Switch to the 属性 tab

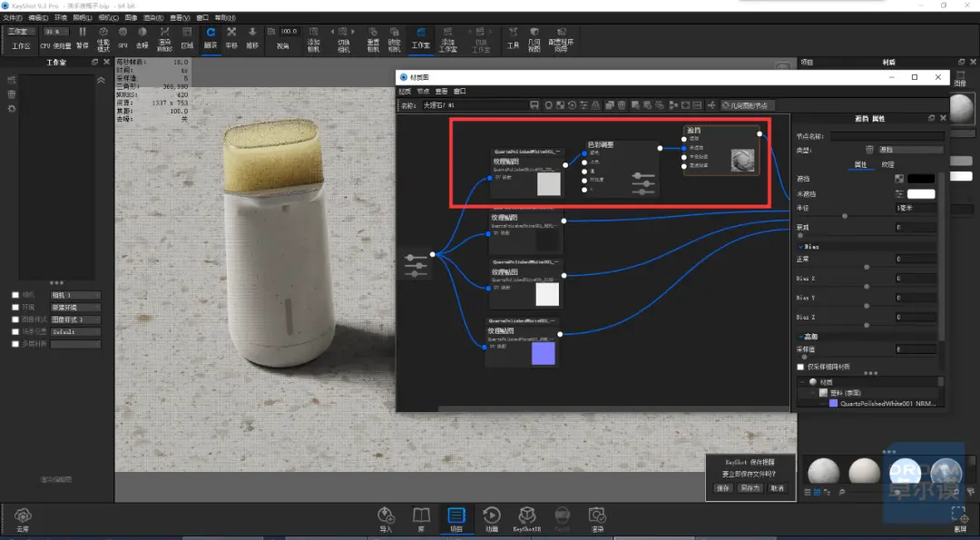860,165
